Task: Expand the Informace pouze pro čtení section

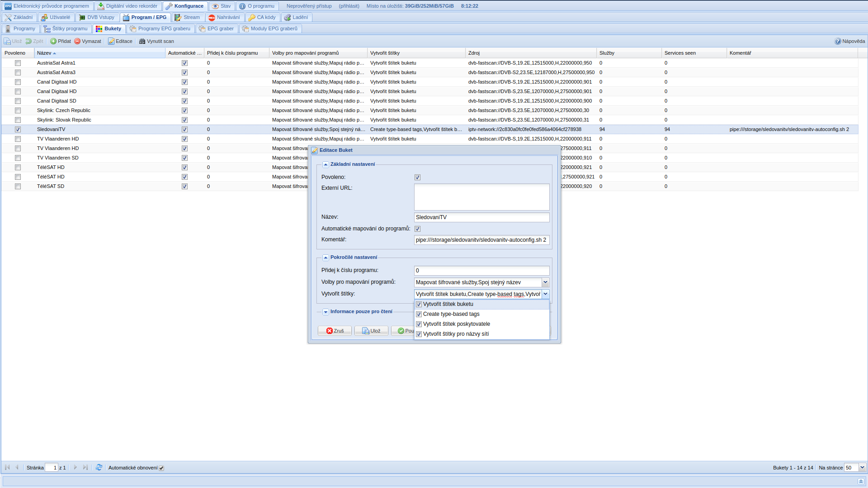Action: (x=325, y=312)
